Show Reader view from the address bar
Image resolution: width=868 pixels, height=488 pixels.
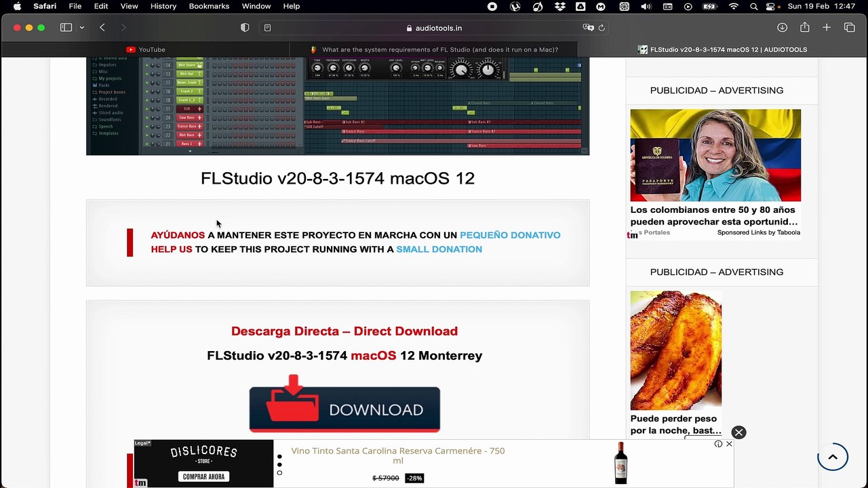pos(268,28)
